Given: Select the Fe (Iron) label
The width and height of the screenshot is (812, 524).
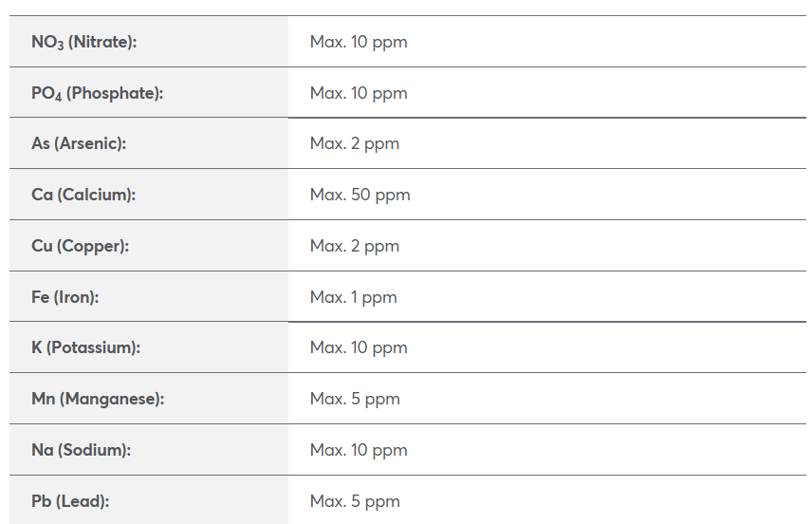Looking at the screenshot, I should (x=65, y=297).
